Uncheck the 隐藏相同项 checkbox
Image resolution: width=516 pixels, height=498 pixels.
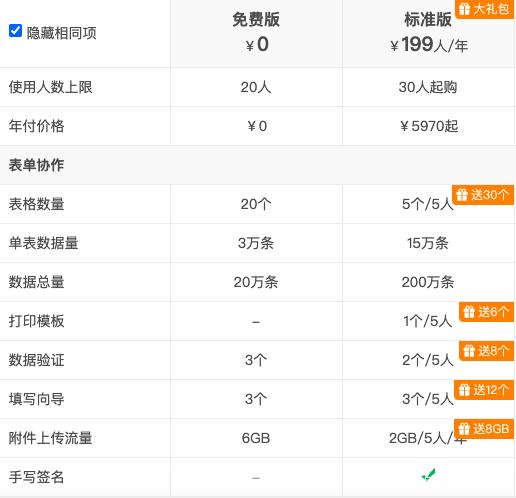pos(15,31)
